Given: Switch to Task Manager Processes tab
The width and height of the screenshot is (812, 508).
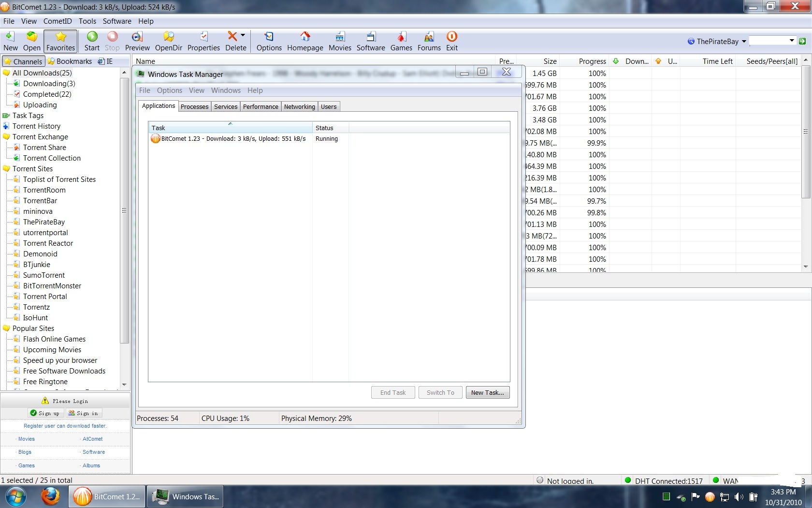Looking at the screenshot, I should coord(194,107).
